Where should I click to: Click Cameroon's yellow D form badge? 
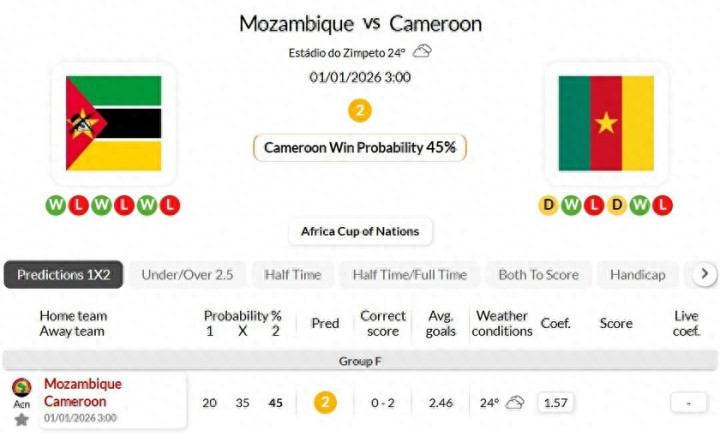[548, 205]
